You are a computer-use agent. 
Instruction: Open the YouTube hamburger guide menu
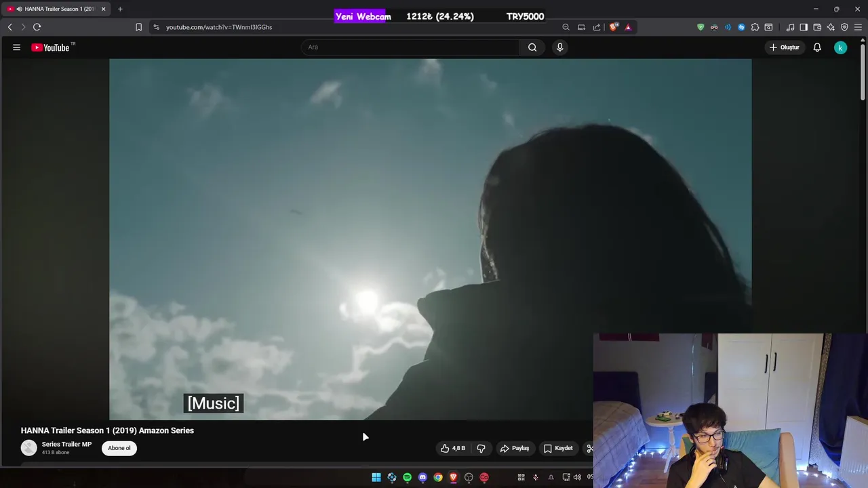16,47
